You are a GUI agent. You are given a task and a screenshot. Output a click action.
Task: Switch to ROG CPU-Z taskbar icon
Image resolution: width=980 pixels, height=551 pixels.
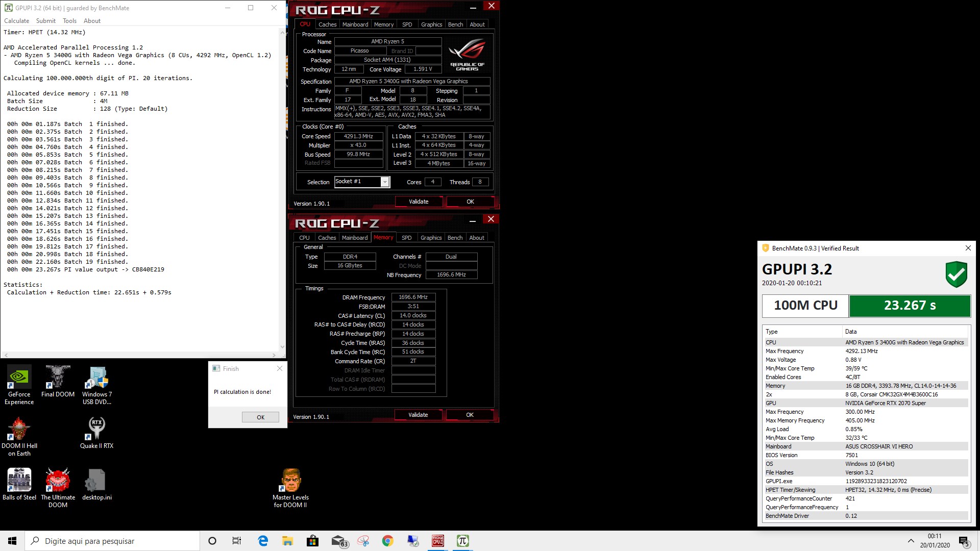(438, 541)
